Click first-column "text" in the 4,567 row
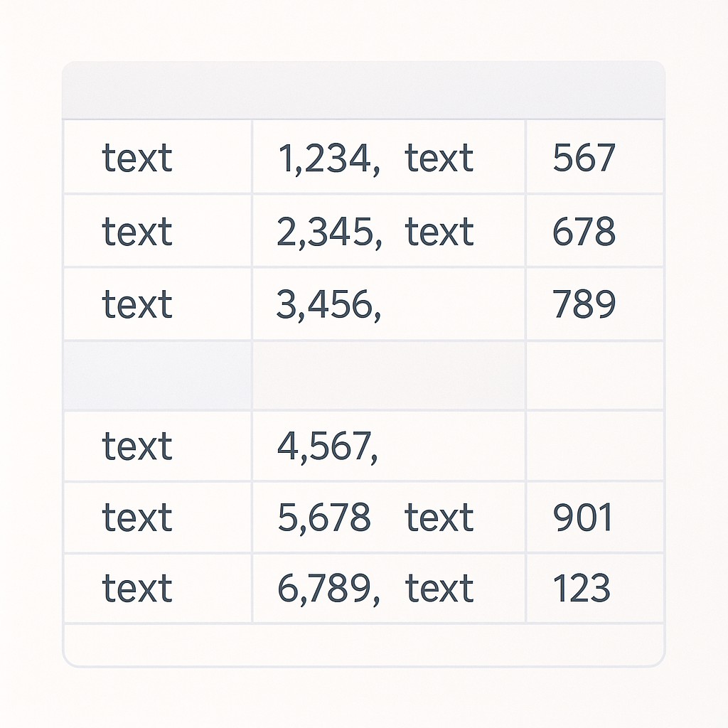This screenshot has height=728, width=728. point(137,446)
